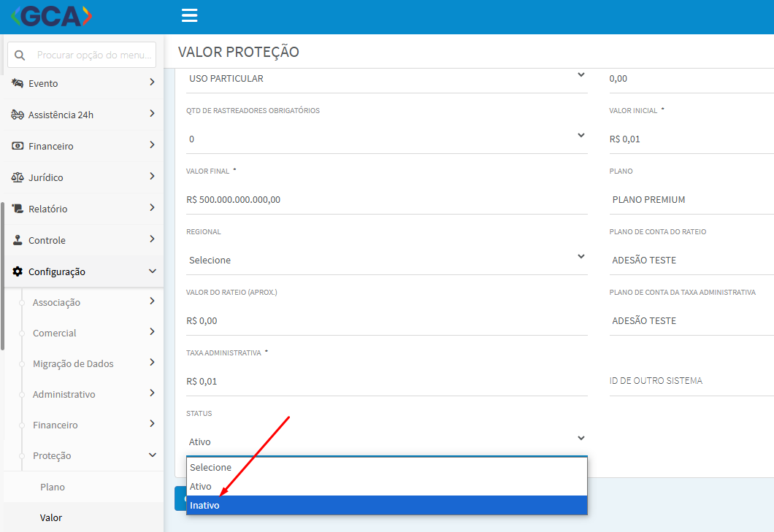774x532 pixels.
Task: Click the Evento car crash icon
Action: pos(18,83)
